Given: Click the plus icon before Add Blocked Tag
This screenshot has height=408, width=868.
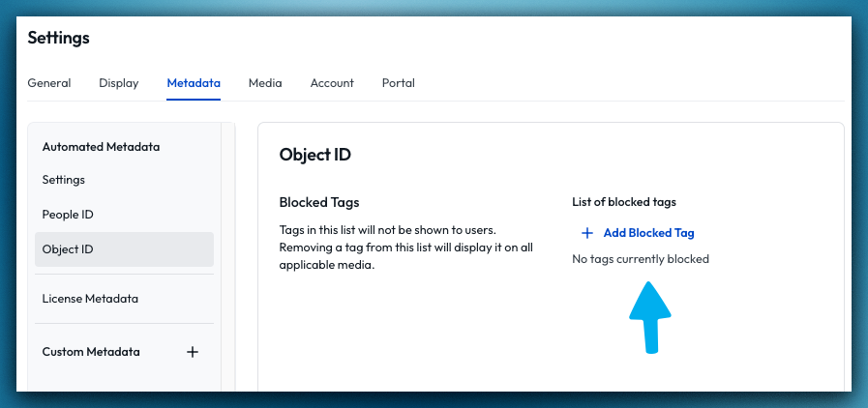Looking at the screenshot, I should point(586,233).
